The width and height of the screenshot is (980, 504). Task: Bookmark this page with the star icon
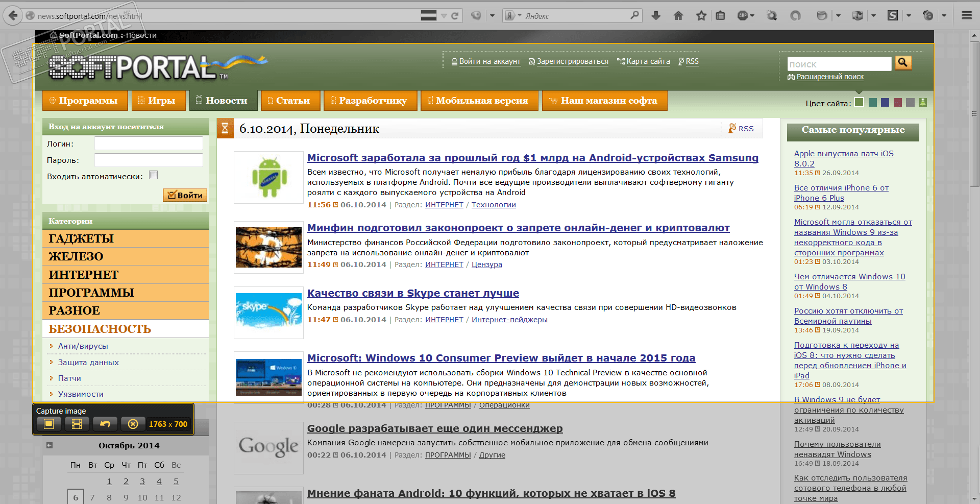(701, 16)
